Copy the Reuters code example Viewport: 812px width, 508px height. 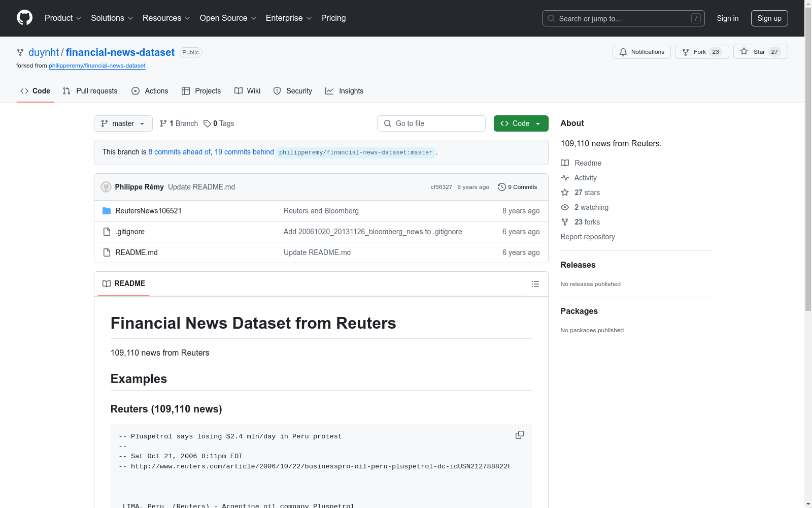(519, 435)
